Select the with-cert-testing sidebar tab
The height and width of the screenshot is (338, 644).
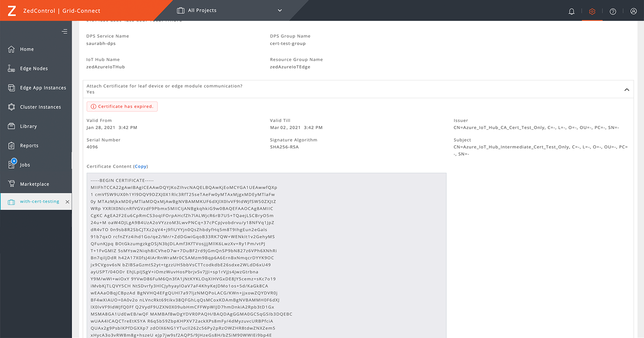[x=36, y=202]
